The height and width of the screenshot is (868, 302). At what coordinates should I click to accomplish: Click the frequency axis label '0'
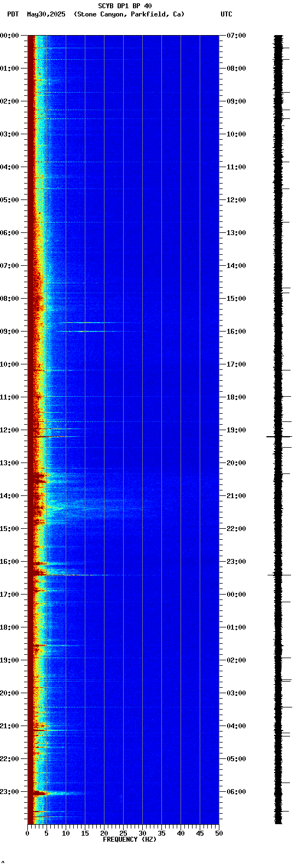pos(27,833)
